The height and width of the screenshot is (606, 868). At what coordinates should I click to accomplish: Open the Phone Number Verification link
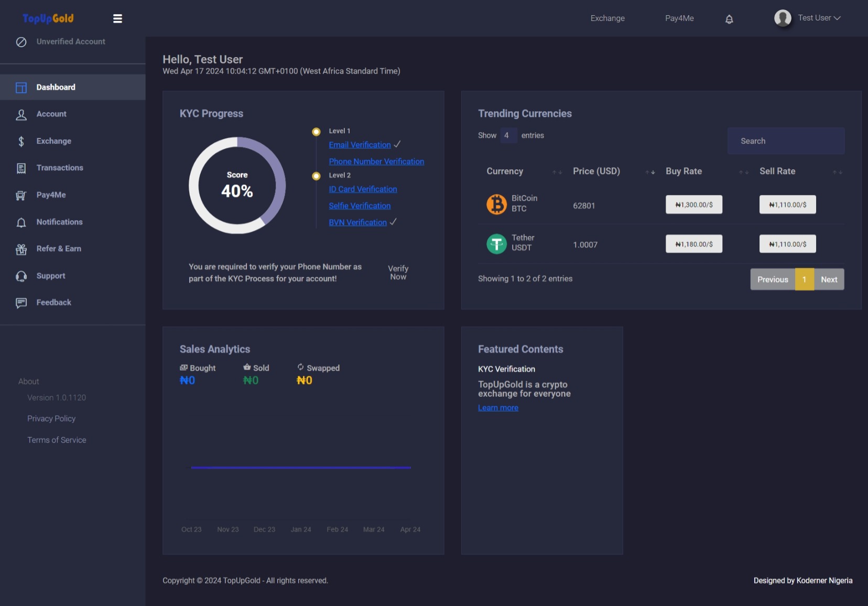pyautogui.click(x=376, y=161)
